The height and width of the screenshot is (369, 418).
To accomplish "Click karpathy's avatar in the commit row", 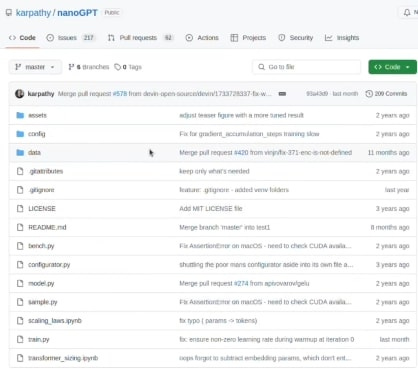I will (x=20, y=94).
